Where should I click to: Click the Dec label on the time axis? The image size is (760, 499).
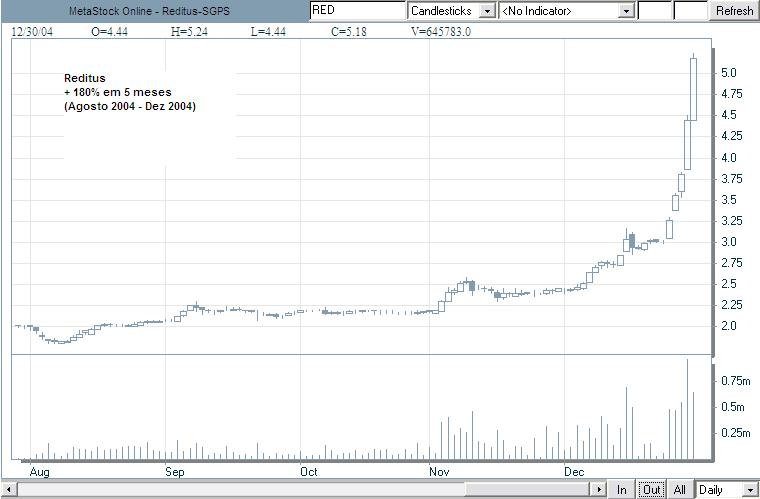(574, 472)
